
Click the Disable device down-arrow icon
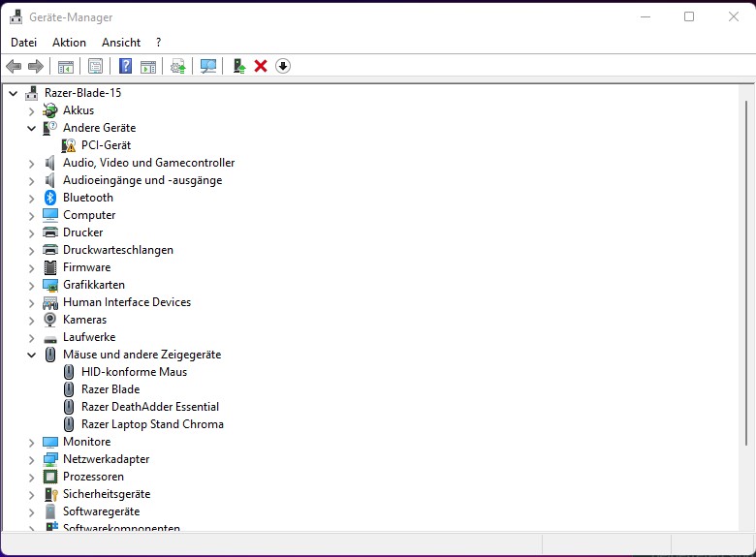283,66
